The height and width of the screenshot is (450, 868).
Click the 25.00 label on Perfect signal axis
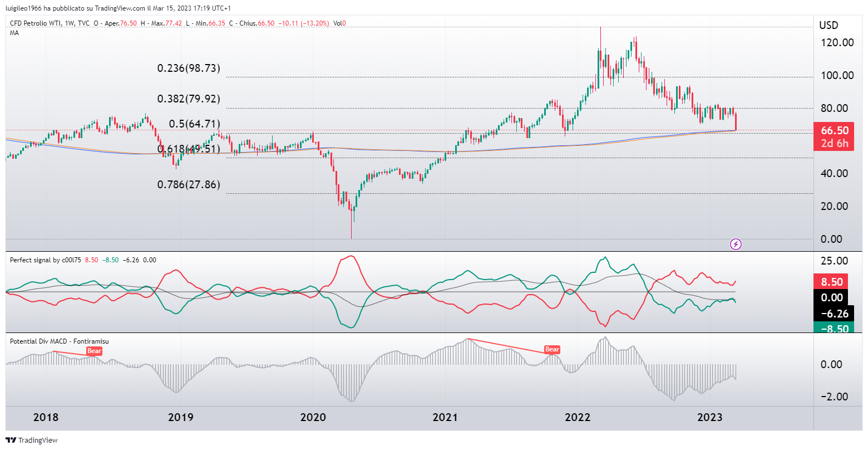click(x=835, y=261)
